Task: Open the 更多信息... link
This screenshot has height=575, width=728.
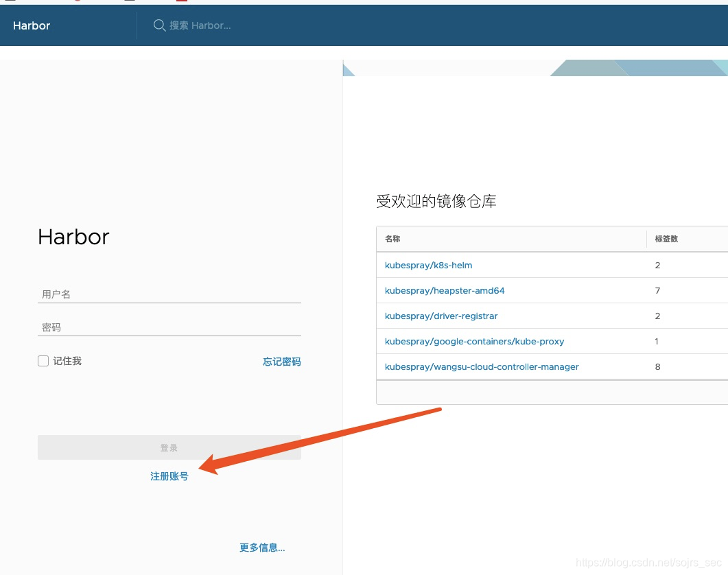Action: click(x=262, y=548)
